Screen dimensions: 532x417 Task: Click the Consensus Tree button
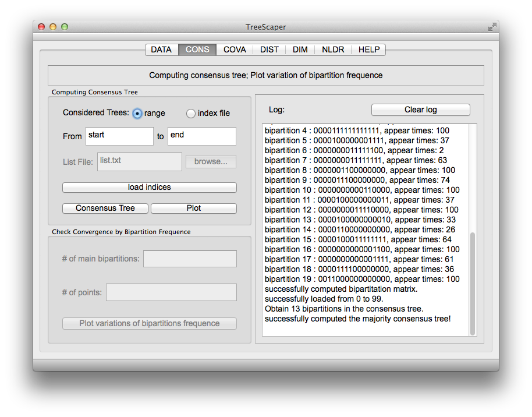click(x=105, y=208)
